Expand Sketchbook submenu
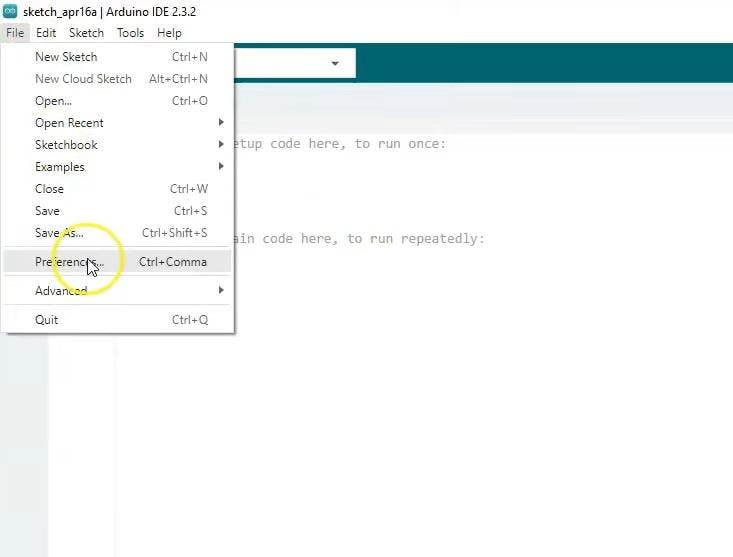733x557 pixels. (x=117, y=145)
